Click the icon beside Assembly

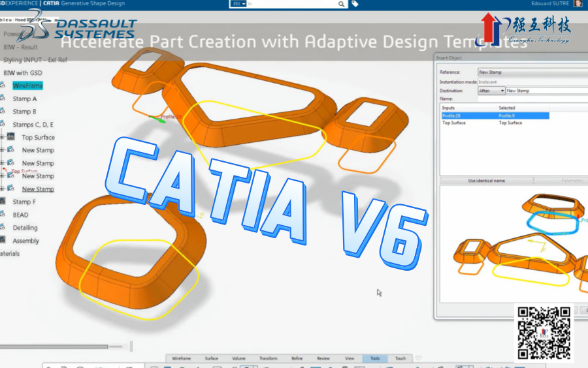pos(2,240)
